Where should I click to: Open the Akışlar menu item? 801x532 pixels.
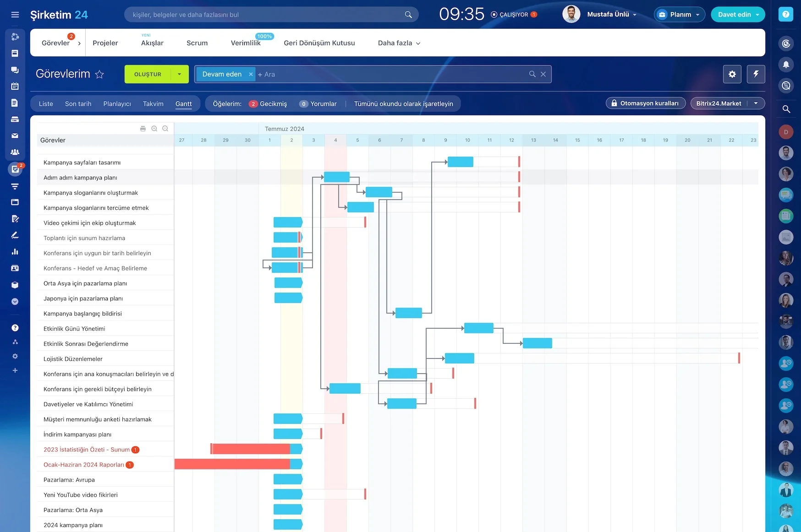coord(152,43)
